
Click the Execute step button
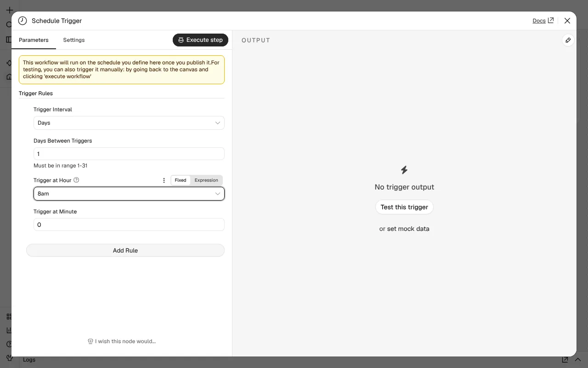click(200, 40)
